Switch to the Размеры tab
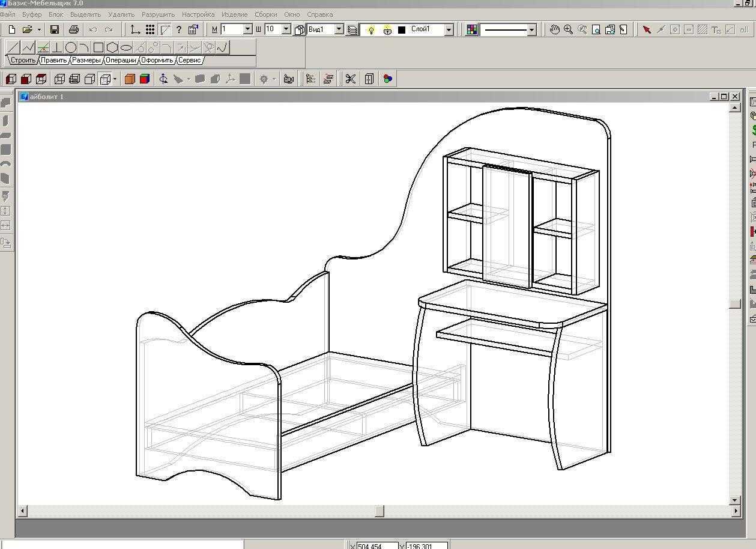The image size is (756, 549). 86,60
